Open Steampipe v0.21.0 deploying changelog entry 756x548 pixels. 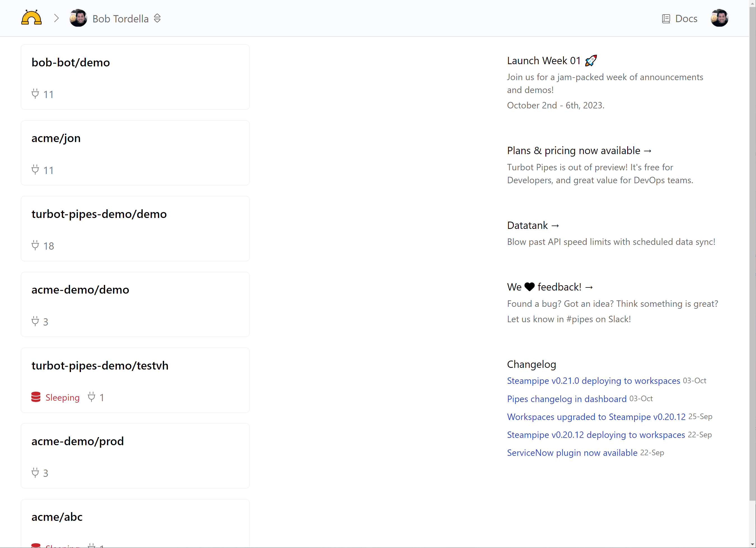(593, 380)
